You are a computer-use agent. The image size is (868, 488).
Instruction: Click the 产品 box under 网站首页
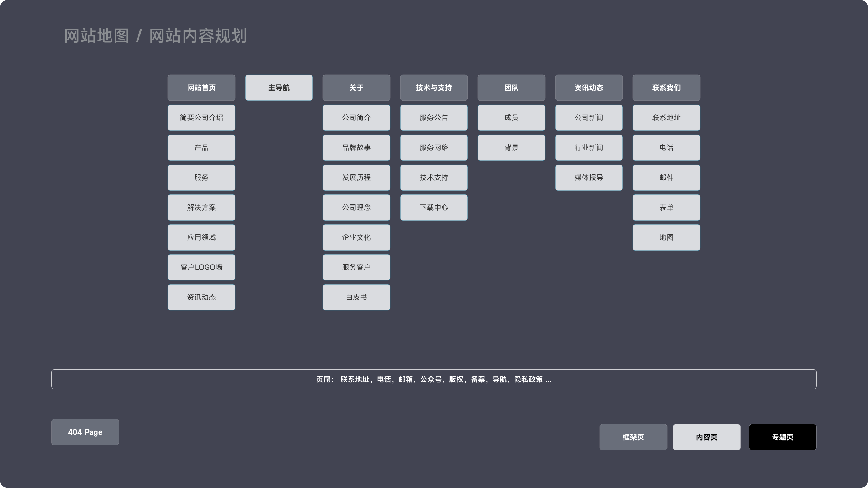[x=201, y=147]
